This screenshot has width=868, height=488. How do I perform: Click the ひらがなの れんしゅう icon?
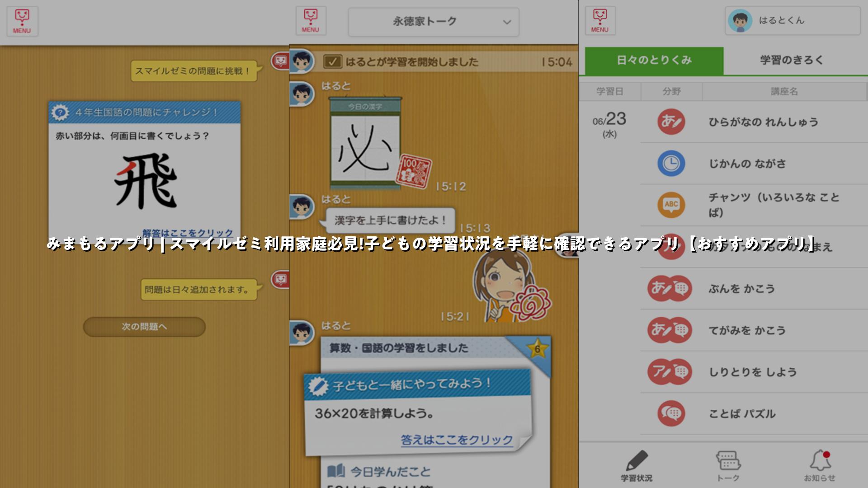tap(671, 122)
